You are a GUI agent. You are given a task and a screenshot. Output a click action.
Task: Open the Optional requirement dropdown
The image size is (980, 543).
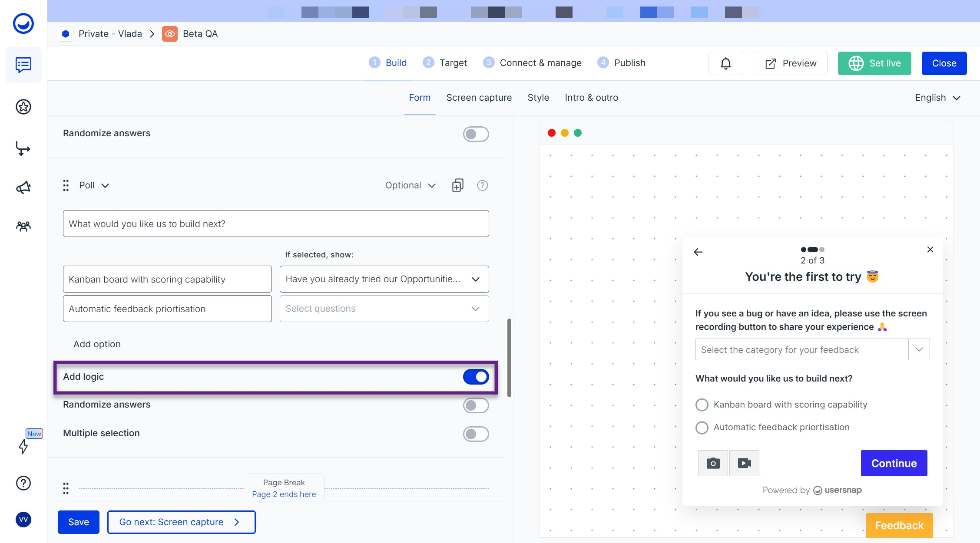410,185
